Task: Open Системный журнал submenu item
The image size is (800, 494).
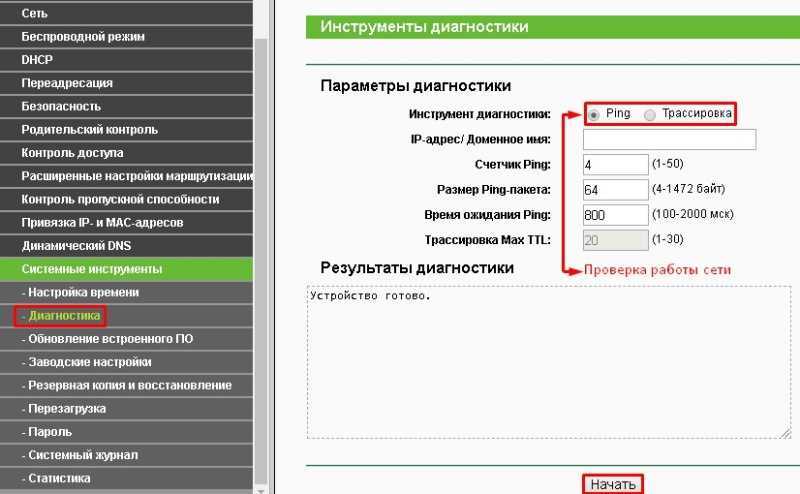Action: (x=126, y=455)
